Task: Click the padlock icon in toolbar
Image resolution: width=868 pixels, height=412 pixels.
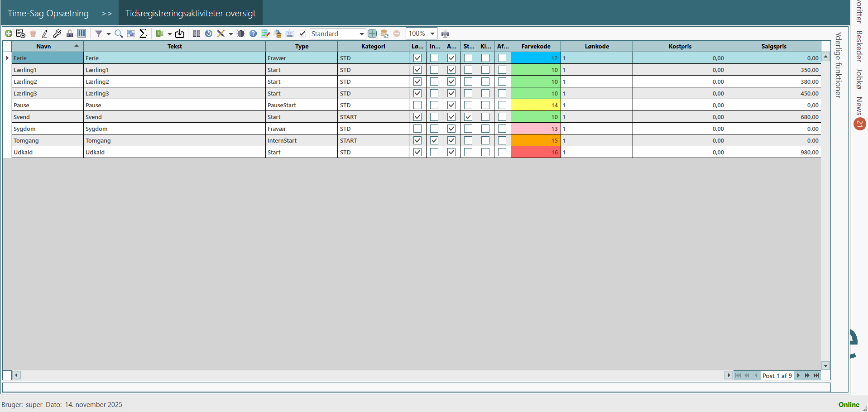Action: point(70,34)
